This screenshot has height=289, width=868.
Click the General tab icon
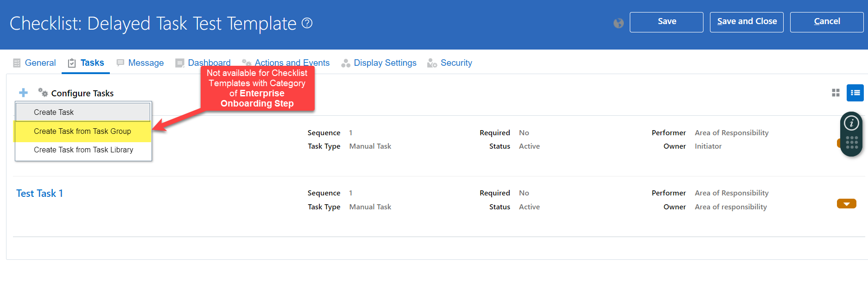tap(17, 63)
